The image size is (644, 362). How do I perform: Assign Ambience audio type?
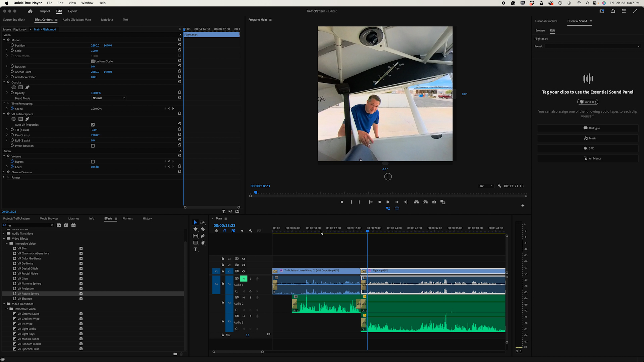pos(588,159)
